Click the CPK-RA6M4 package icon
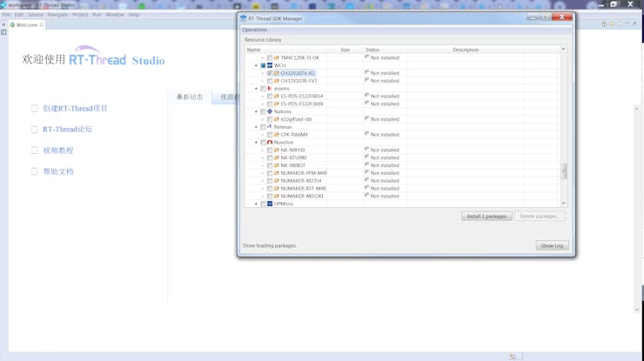This screenshot has height=361, width=644. 277,135
